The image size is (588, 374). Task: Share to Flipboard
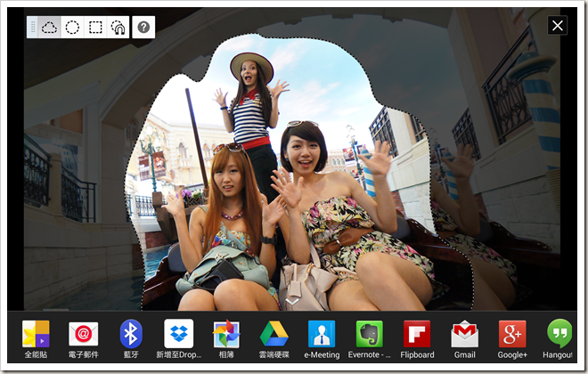(x=417, y=338)
